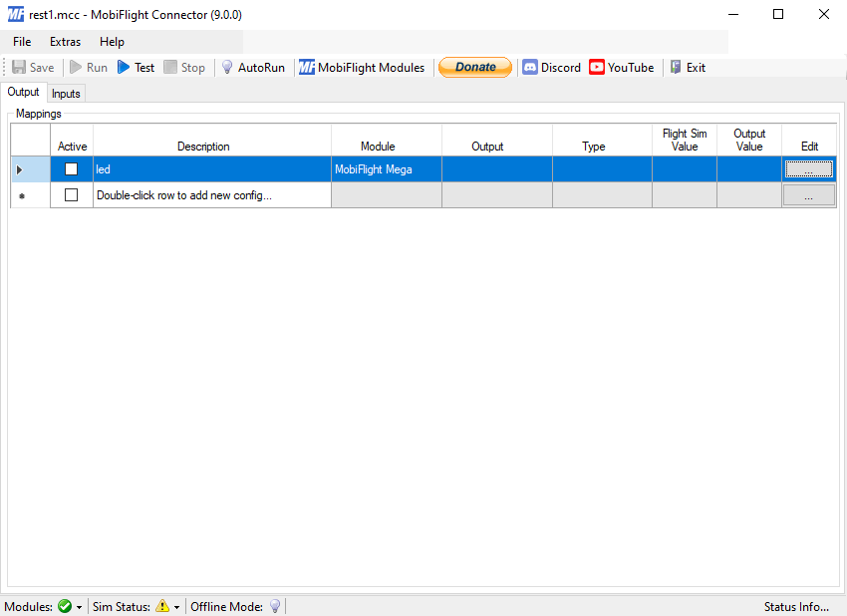Start Test mode from toolbar
Image resolution: width=847 pixels, height=616 pixels.
[x=137, y=67]
